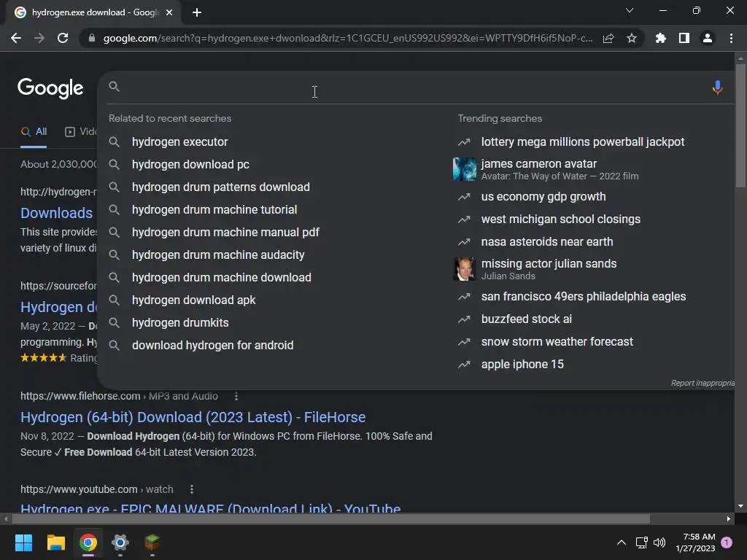747x560 pixels.
Task: Open the profile avatar menu
Action: point(708,38)
